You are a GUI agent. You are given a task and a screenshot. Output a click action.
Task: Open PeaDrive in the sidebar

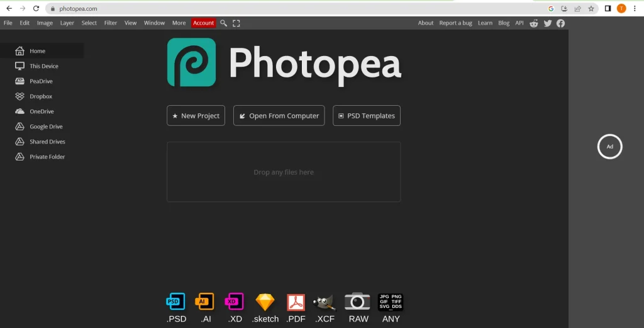(42, 81)
